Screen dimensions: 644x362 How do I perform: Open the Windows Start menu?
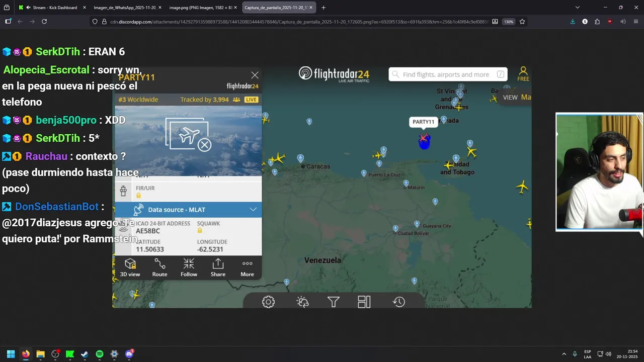point(11,354)
